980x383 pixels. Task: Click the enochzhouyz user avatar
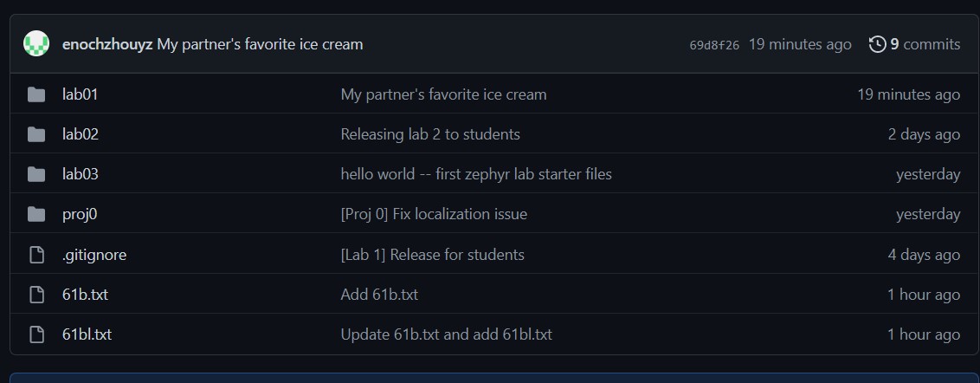pyautogui.click(x=36, y=43)
